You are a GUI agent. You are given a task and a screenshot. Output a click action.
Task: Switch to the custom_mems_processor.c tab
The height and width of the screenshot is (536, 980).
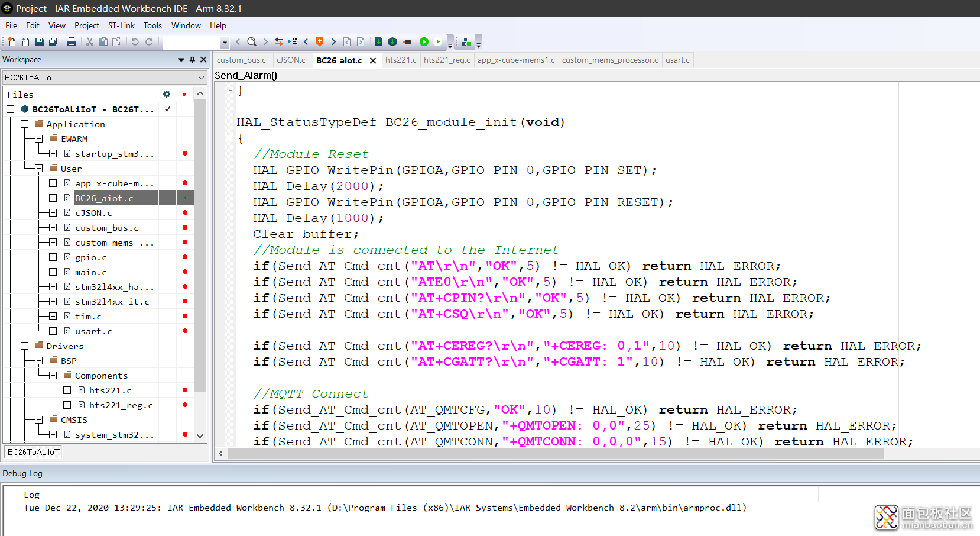[610, 60]
